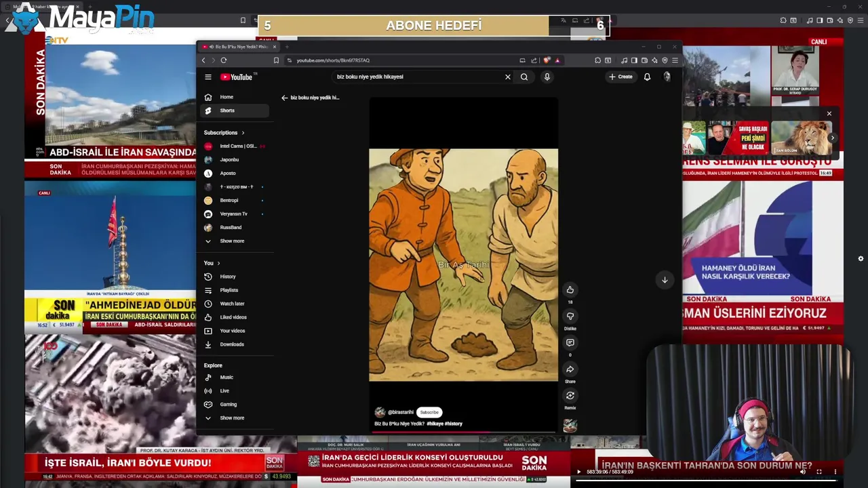Go to next Short with down arrow

(x=665, y=280)
